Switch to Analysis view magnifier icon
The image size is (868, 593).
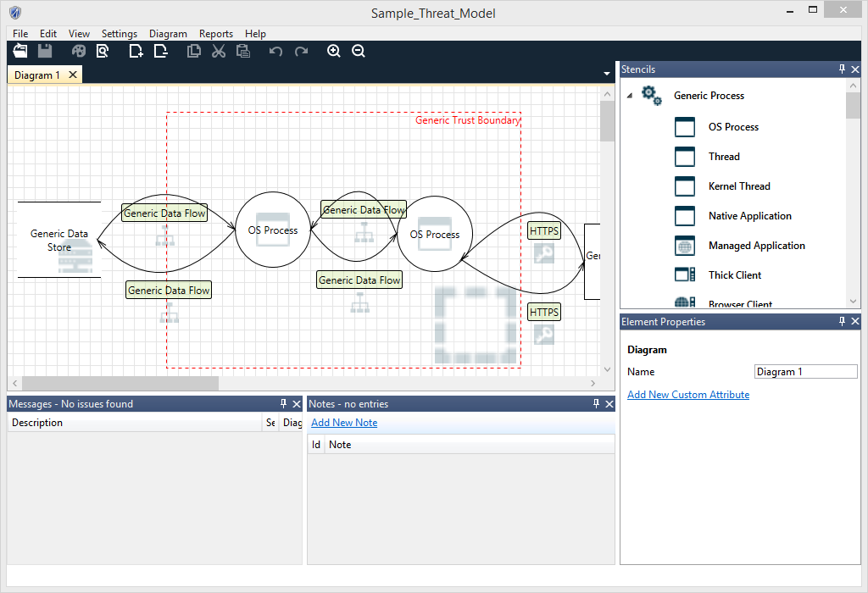tap(103, 52)
